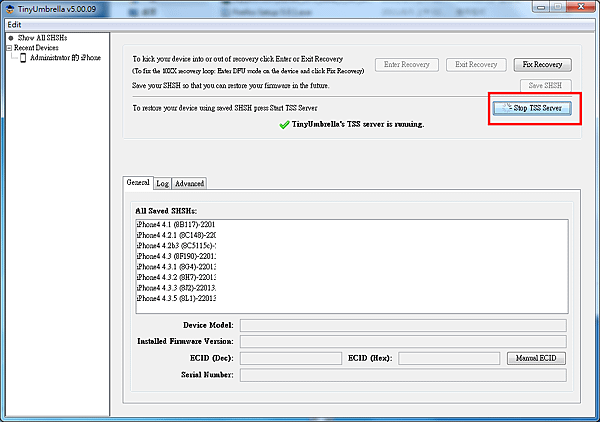The image size is (600, 422).
Task: Click the Fix Recovery button
Action: pyautogui.click(x=542, y=65)
